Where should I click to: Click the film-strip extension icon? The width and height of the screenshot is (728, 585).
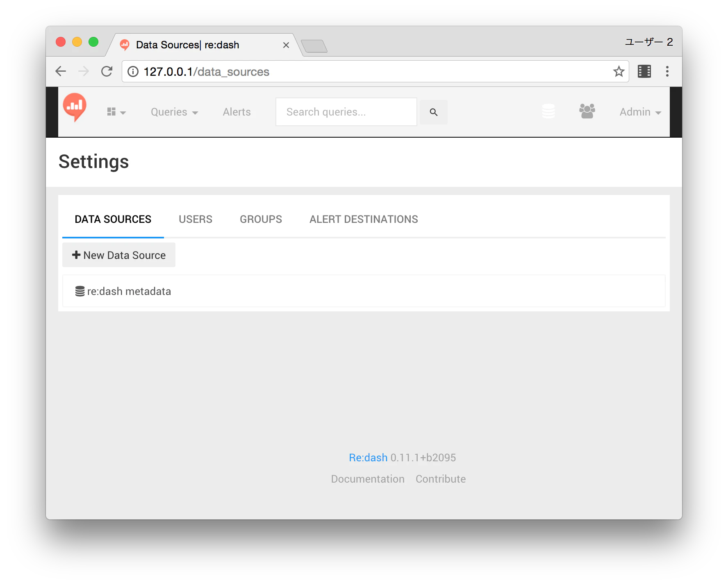[644, 71]
